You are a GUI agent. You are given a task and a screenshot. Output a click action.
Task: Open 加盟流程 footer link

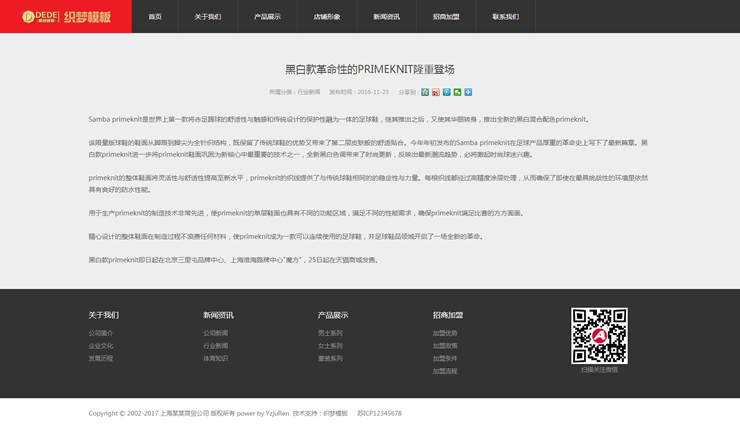(x=445, y=371)
